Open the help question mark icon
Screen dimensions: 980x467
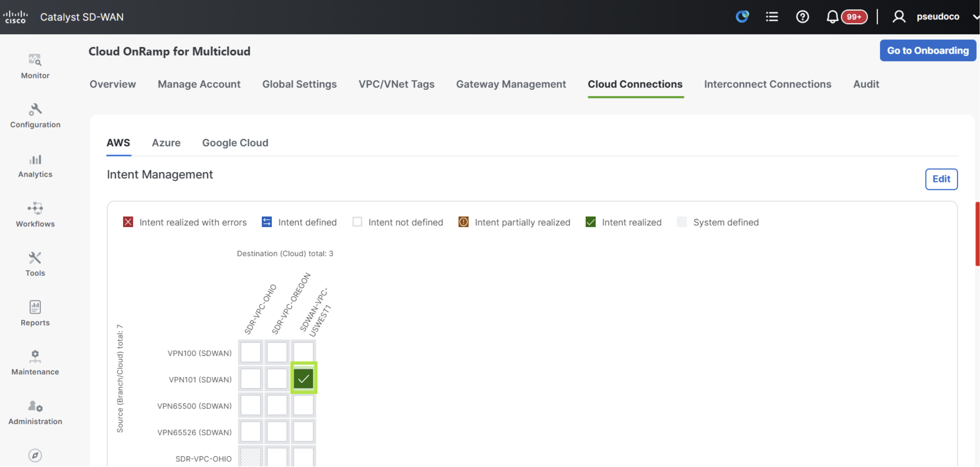click(802, 17)
